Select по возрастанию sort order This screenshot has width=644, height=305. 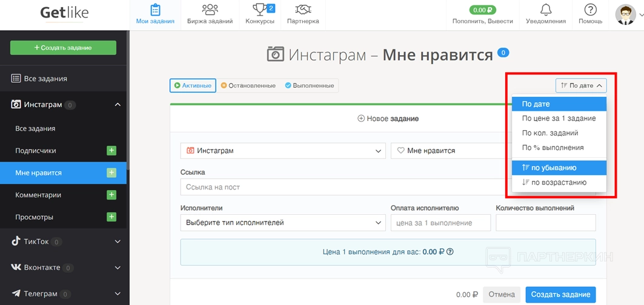point(559,182)
